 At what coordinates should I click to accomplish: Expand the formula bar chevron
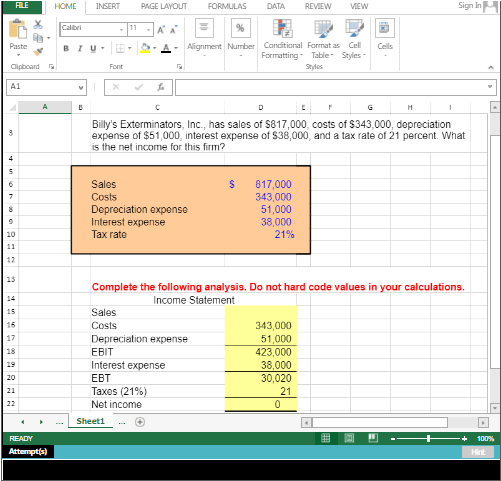[x=490, y=87]
